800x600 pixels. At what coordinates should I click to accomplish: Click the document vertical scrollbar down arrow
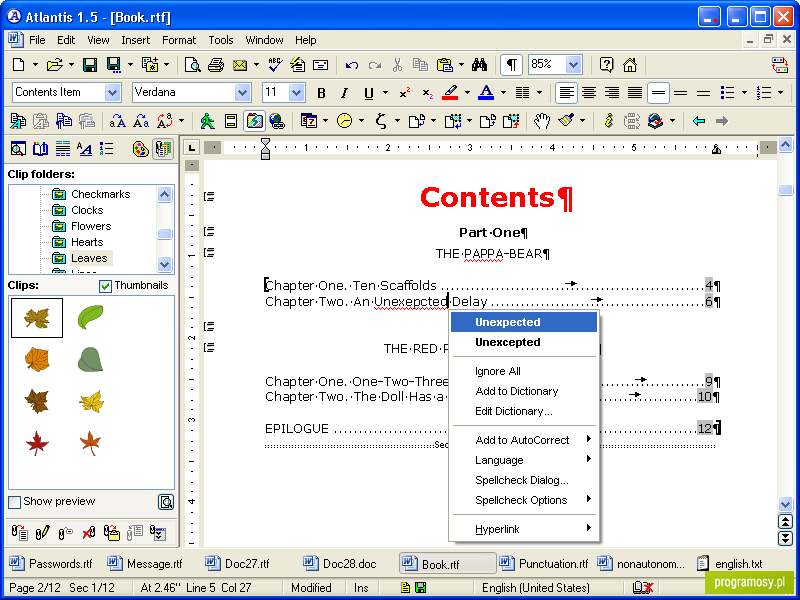[786, 505]
